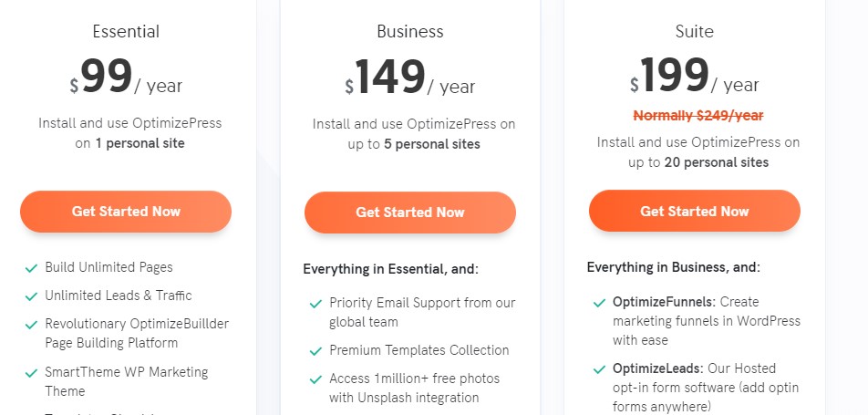
Task: Click Get Started Now under Essential plan
Action: pyautogui.click(x=126, y=211)
